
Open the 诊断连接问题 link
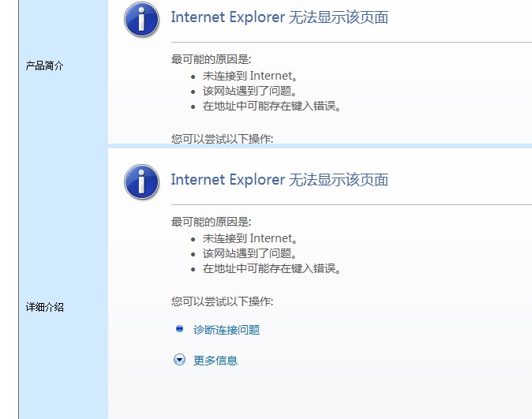pos(227,330)
